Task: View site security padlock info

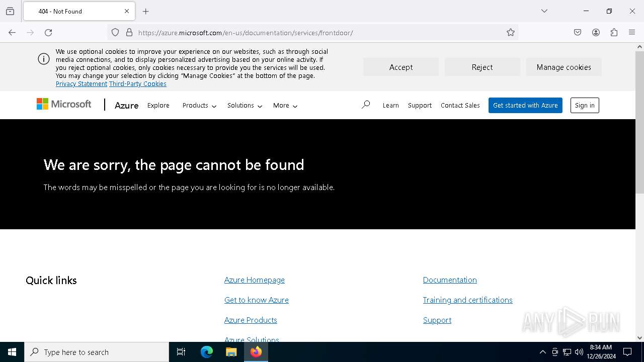Action: pos(129,33)
